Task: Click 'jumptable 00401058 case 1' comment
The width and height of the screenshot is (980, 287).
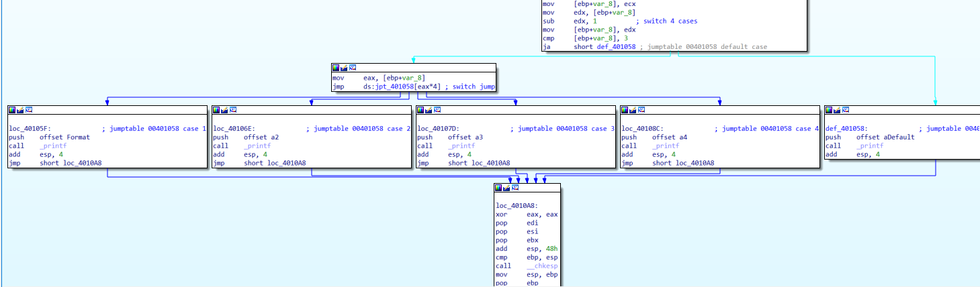Action: [159, 129]
